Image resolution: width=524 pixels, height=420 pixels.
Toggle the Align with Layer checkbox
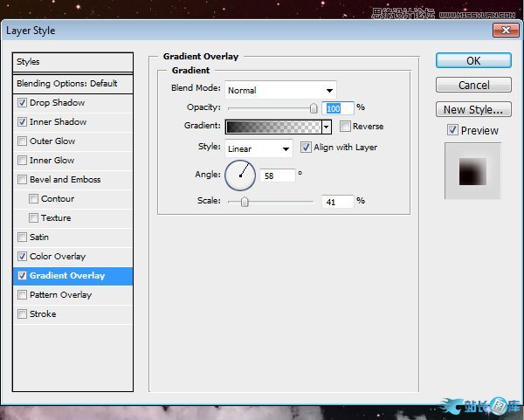point(306,148)
